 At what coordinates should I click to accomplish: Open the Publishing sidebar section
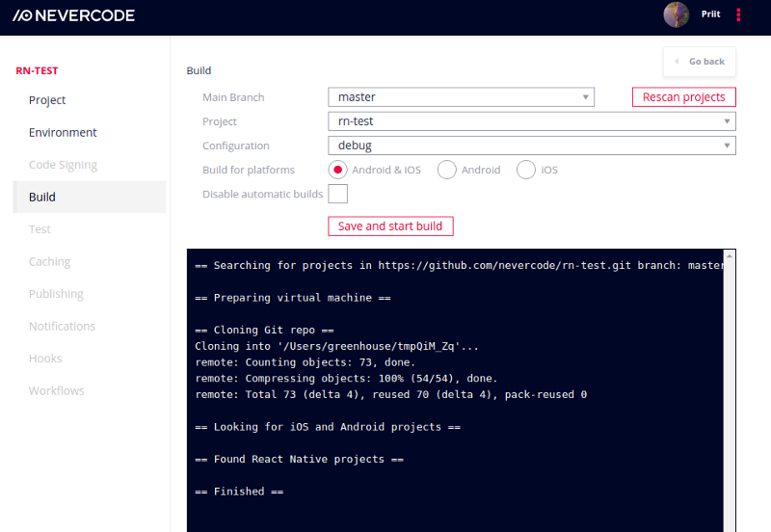56,294
